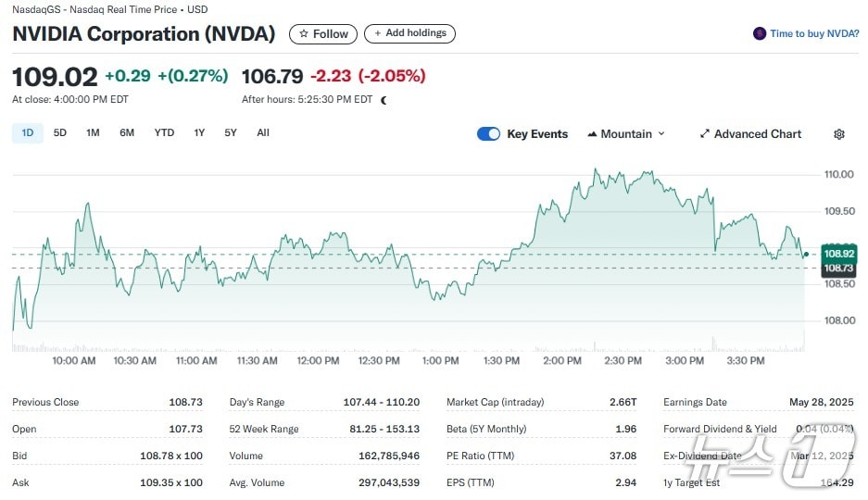This screenshot has width=868, height=500.
Task: Select the 1D time range tab
Action: pos(28,133)
